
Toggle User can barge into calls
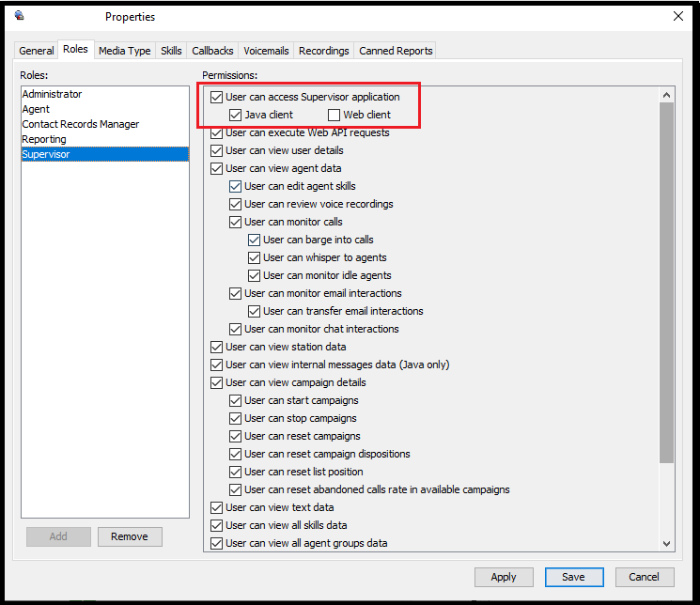tap(254, 240)
